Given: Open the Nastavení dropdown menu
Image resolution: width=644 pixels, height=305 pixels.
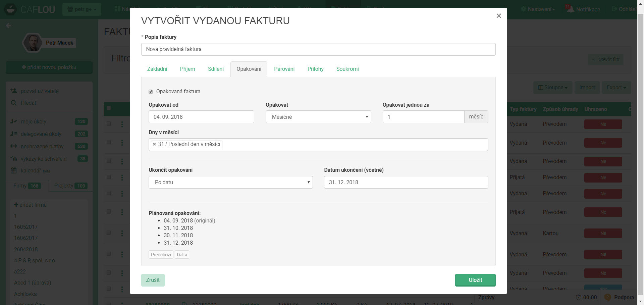Looking at the screenshot, I should click(x=538, y=9).
